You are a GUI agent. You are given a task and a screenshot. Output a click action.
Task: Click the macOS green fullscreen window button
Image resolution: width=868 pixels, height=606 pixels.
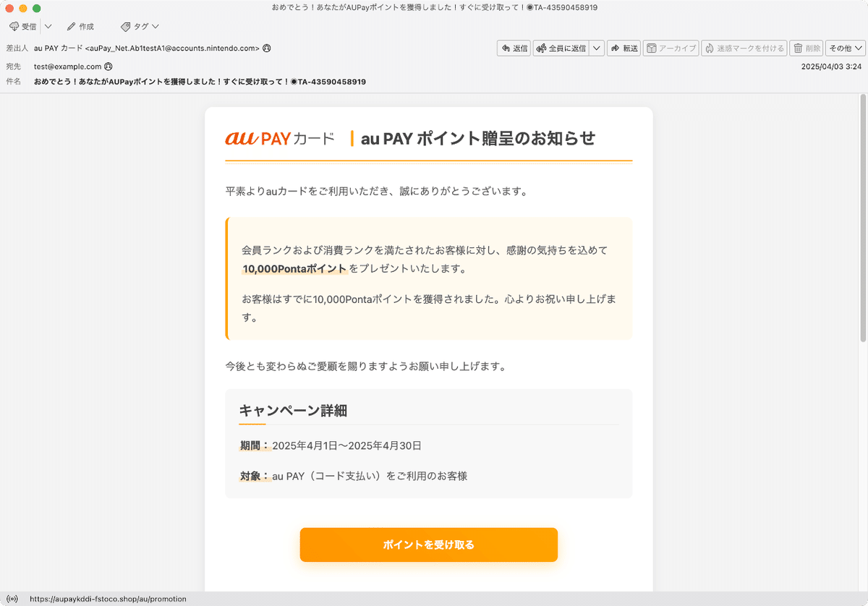(x=37, y=8)
